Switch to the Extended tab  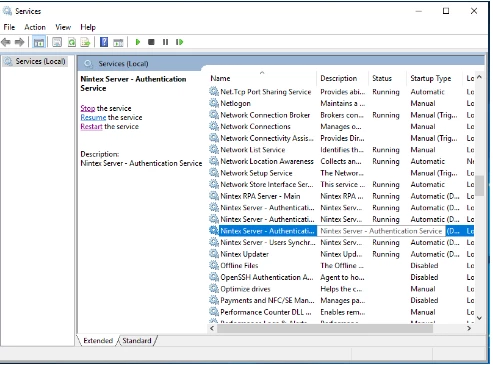tap(98, 340)
